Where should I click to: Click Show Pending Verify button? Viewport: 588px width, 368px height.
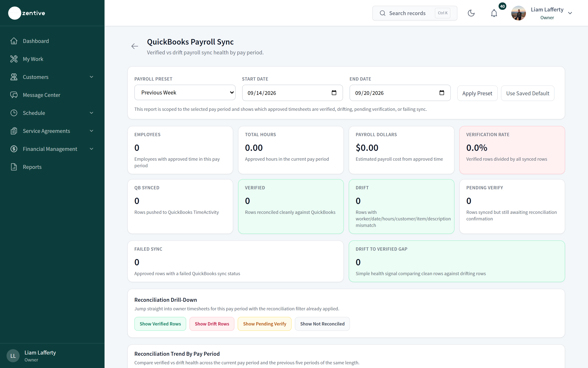265,324
